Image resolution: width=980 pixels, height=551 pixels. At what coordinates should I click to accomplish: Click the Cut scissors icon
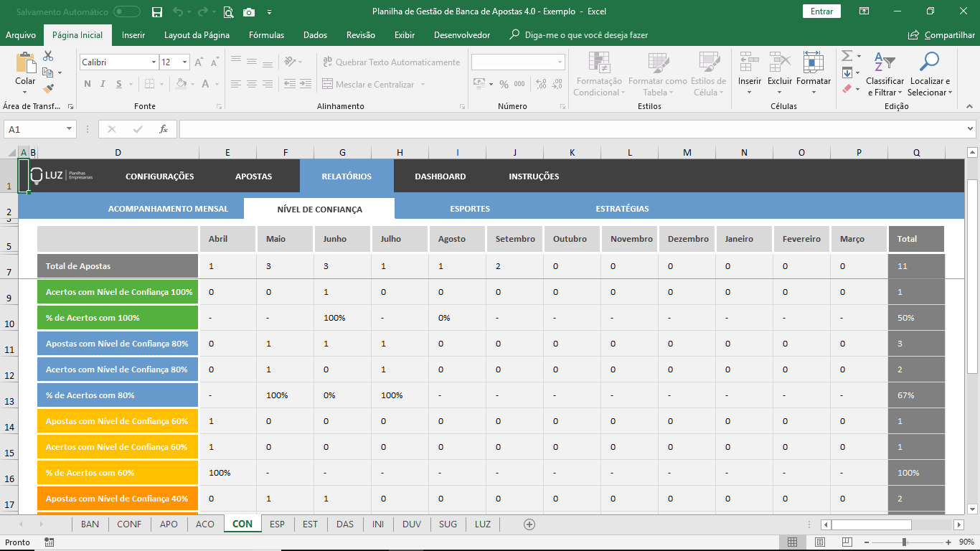[x=48, y=56]
